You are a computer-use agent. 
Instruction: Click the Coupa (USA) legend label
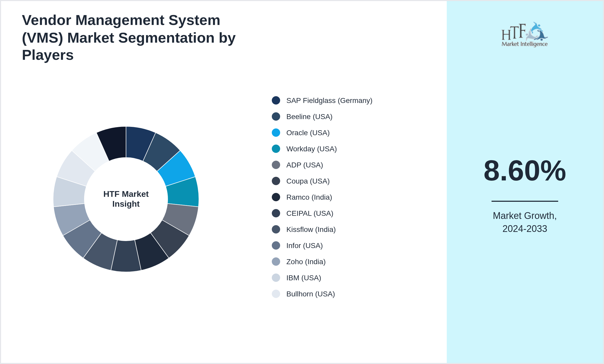[308, 181]
